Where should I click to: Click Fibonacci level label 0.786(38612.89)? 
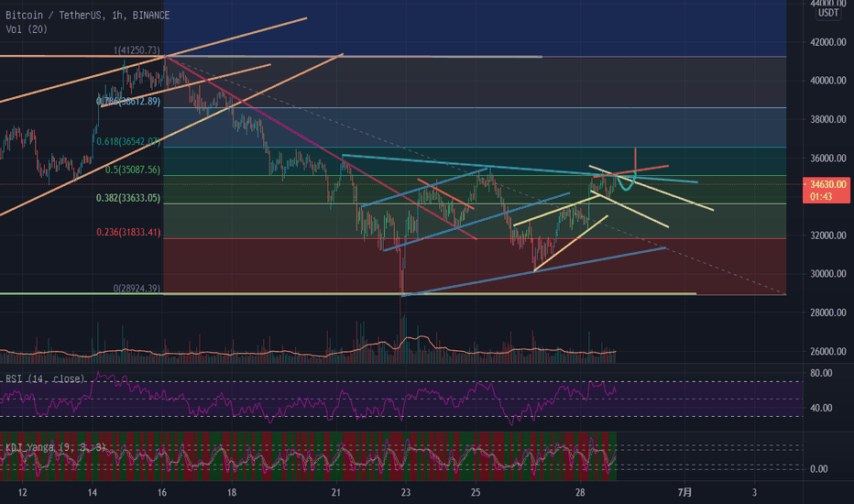coord(128,102)
